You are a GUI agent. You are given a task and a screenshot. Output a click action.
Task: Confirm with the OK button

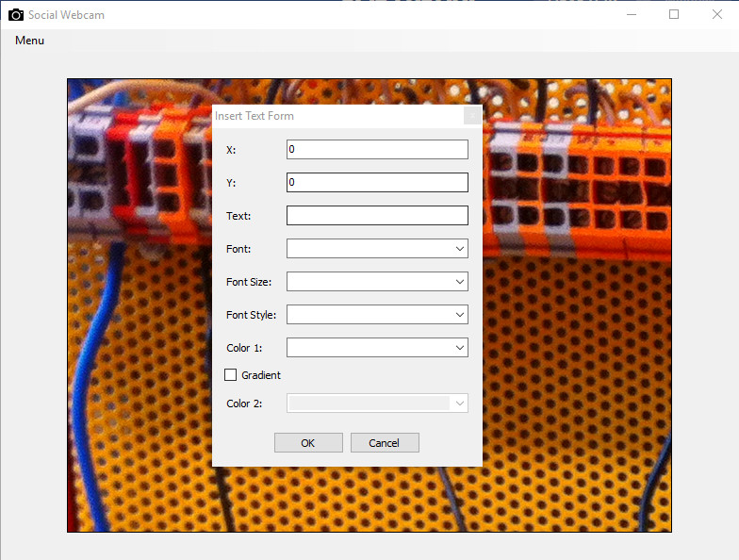coord(308,443)
